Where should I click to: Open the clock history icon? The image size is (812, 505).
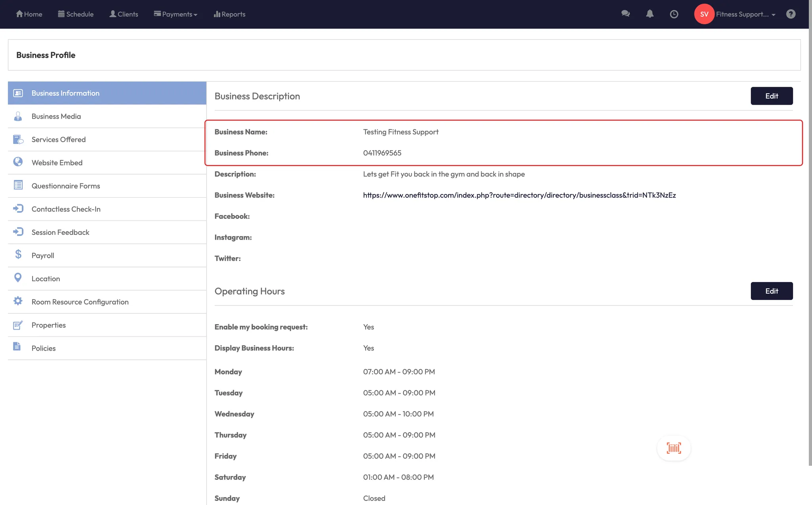674,14
